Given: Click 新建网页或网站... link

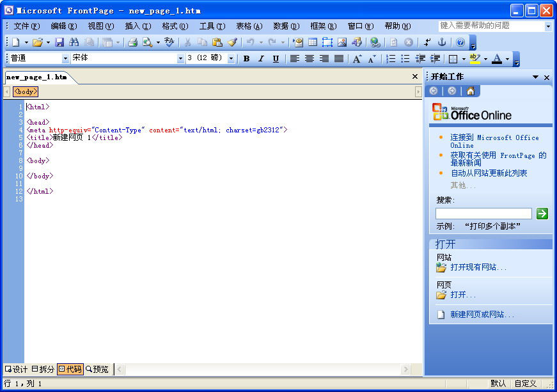Looking at the screenshot, I should [x=482, y=315].
